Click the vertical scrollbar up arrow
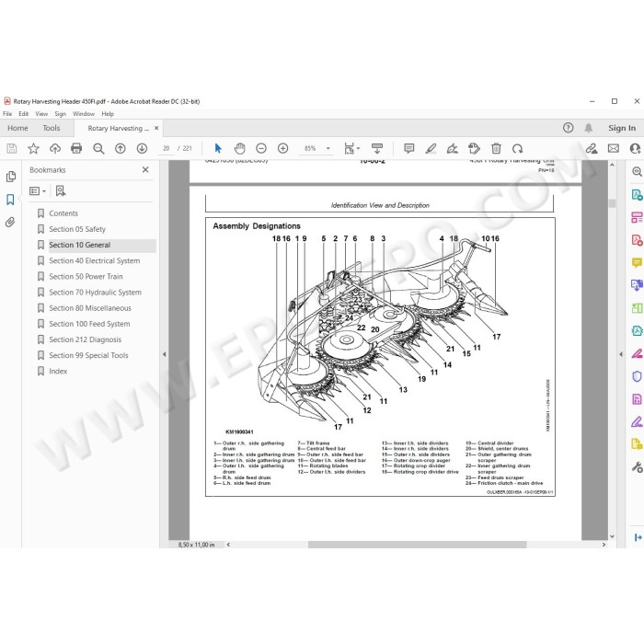This screenshot has width=644, height=644. [612, 165]
